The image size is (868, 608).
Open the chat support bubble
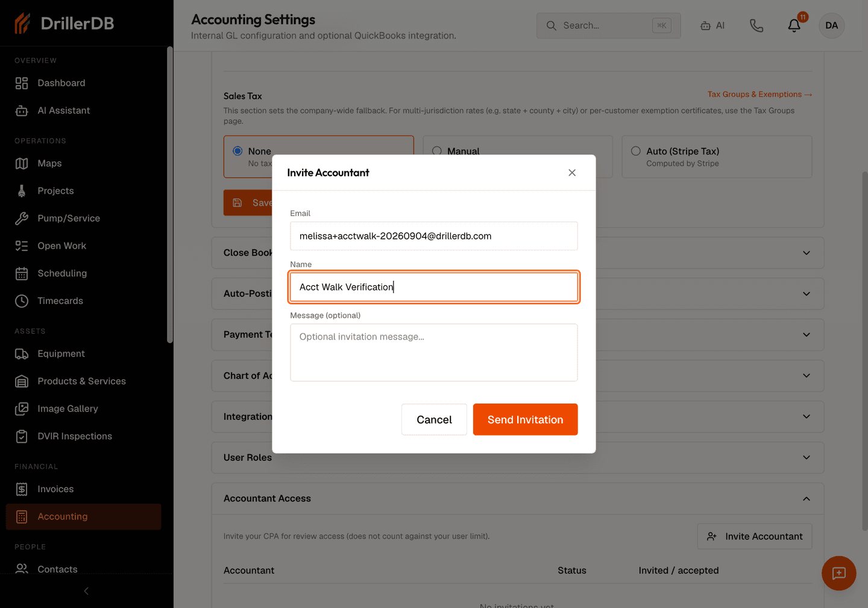[x=839, y=573]
